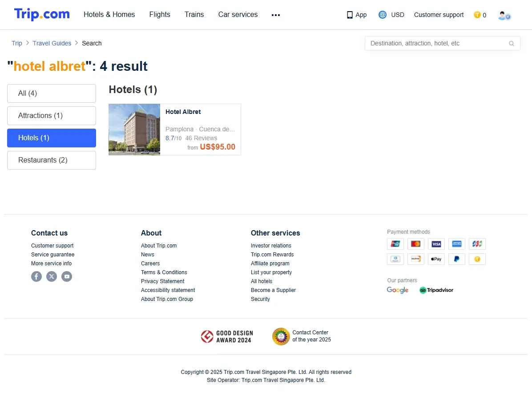
Task: Select the Hotels (1) filter tab
Action: point(52,138)
